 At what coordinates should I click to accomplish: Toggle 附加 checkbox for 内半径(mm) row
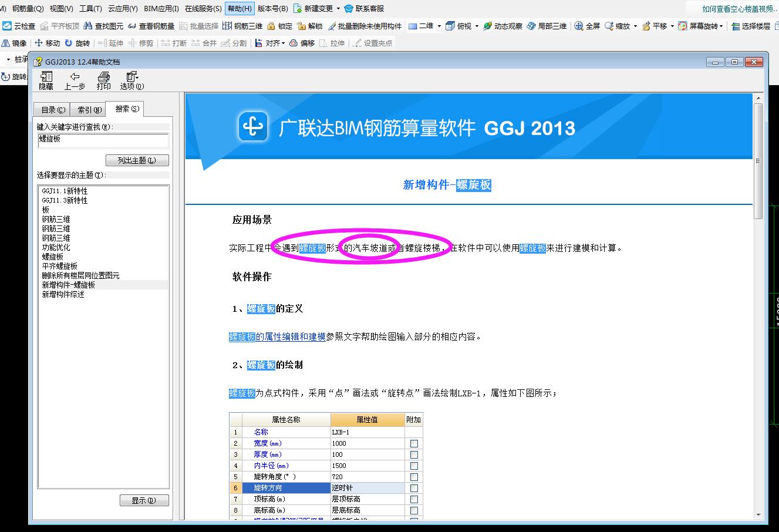click(414, 466)
